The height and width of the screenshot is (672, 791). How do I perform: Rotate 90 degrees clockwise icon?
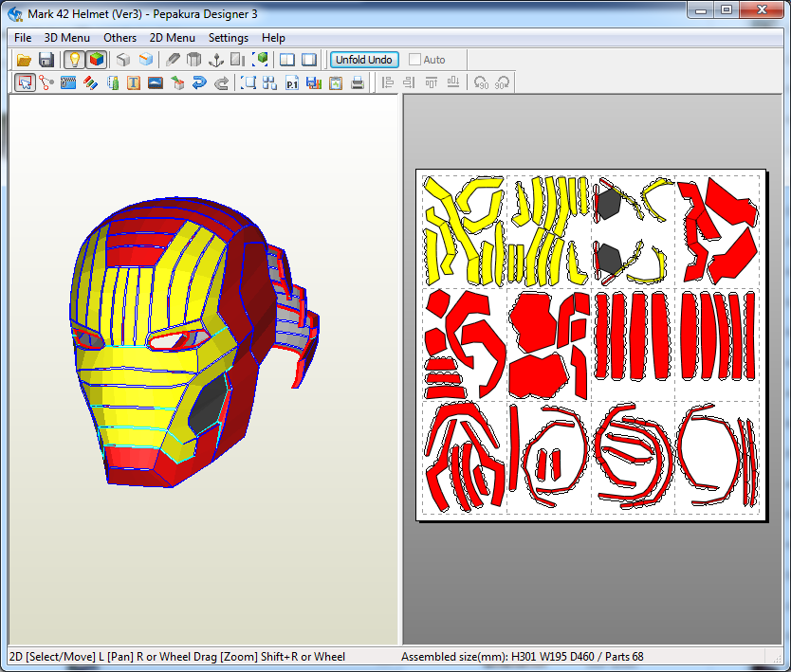(503, 82)
